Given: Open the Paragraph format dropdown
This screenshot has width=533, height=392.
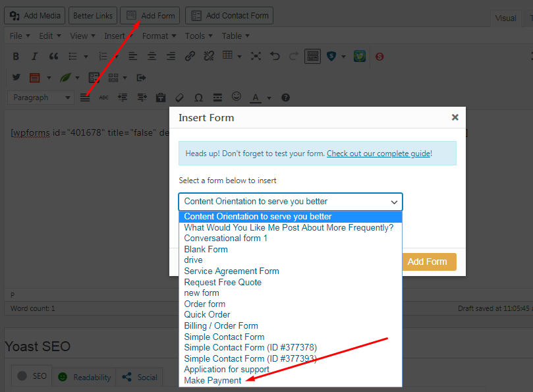Looking at the screenshot, I should (42, 98).
